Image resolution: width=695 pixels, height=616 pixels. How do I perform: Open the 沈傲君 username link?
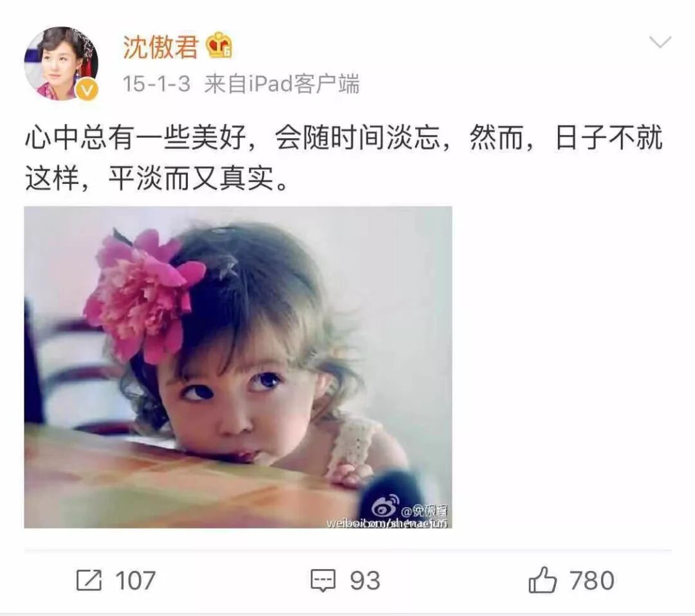click(160, 47)
